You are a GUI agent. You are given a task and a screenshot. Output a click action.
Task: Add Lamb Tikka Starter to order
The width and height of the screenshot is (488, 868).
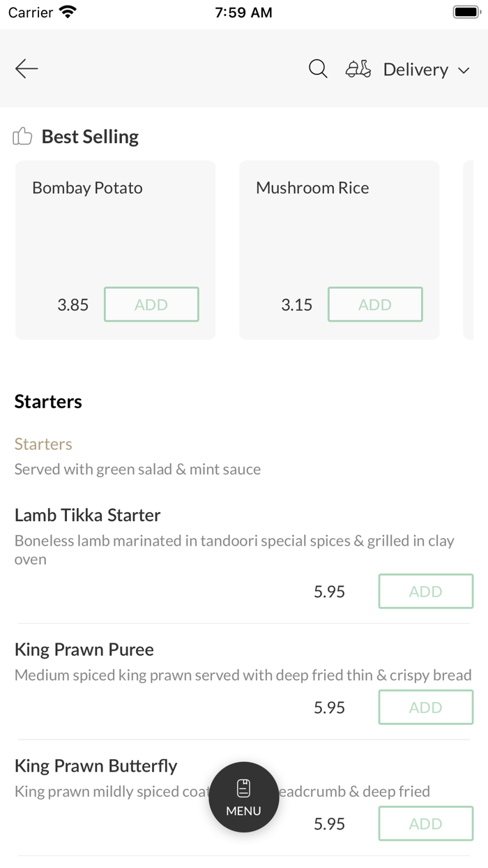point(425,592)
